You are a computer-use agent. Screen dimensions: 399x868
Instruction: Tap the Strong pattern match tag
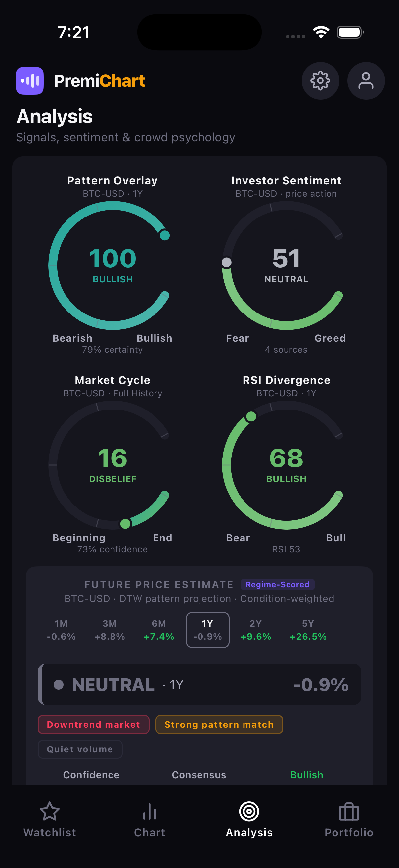click(219, 724)
